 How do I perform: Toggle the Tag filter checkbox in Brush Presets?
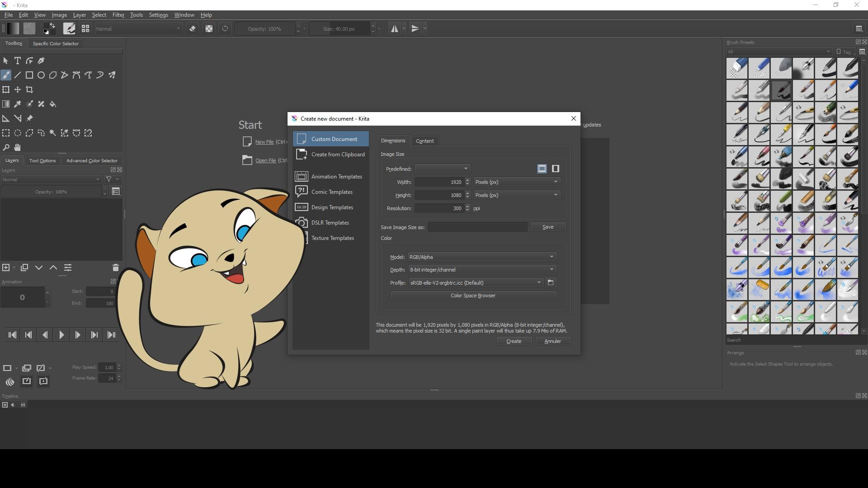839,52
